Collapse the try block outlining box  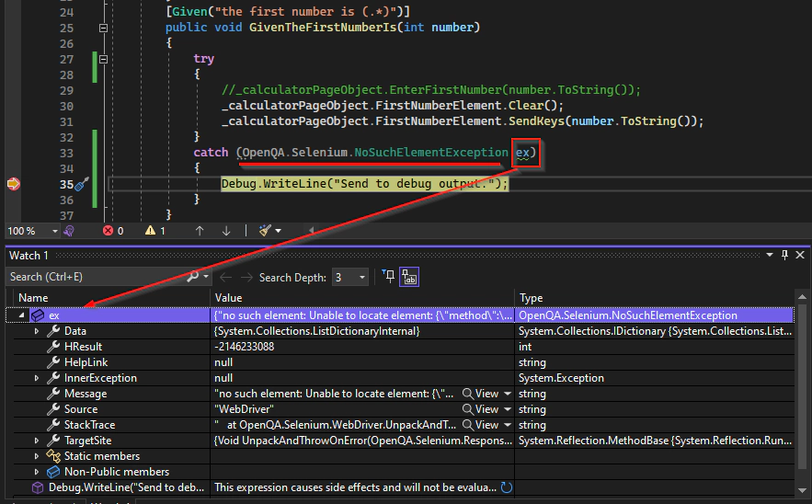click(x=103, y=59)
